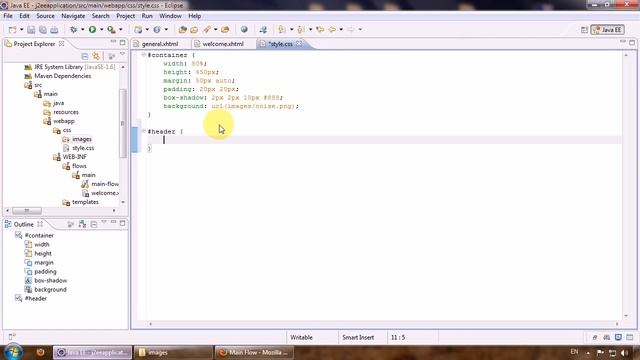The image size is (640, 360).
Task: Click the Run External Tools icon
Action: pyautogui.click(x=111, y=29)
